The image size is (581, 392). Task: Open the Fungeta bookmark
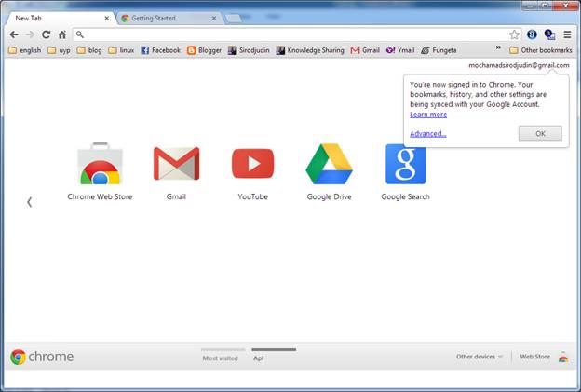[439, 50]
